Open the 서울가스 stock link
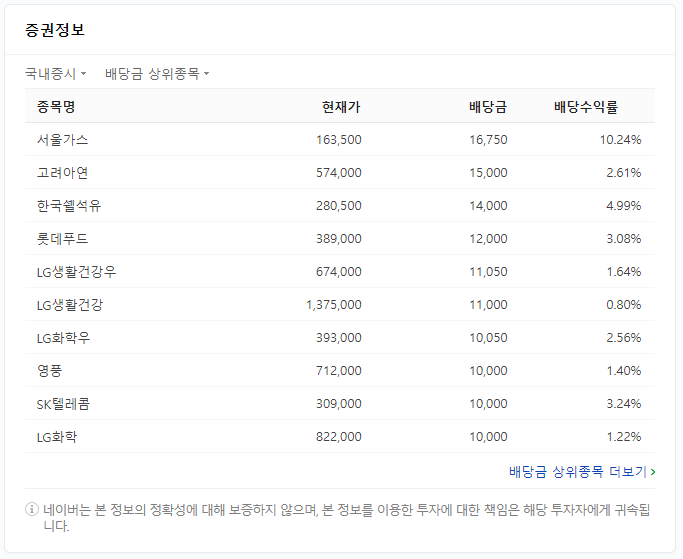 [x=62, y=140]
